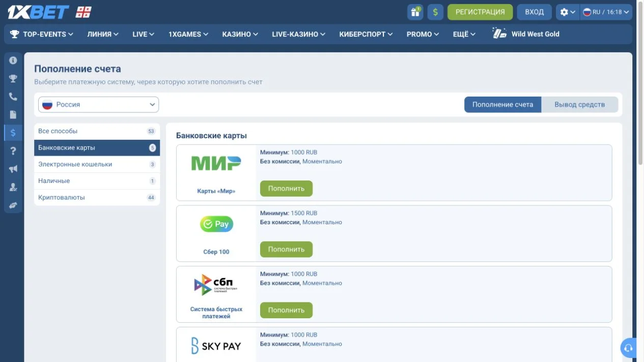Expand the LIVE-КАЗИНО menu
644x362 pixels.
[298, 34]
